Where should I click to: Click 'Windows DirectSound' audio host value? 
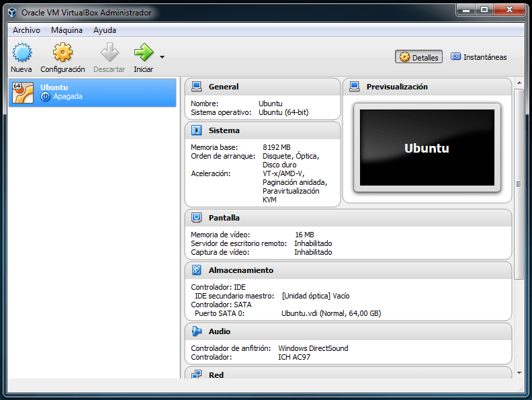click(313, 348)
